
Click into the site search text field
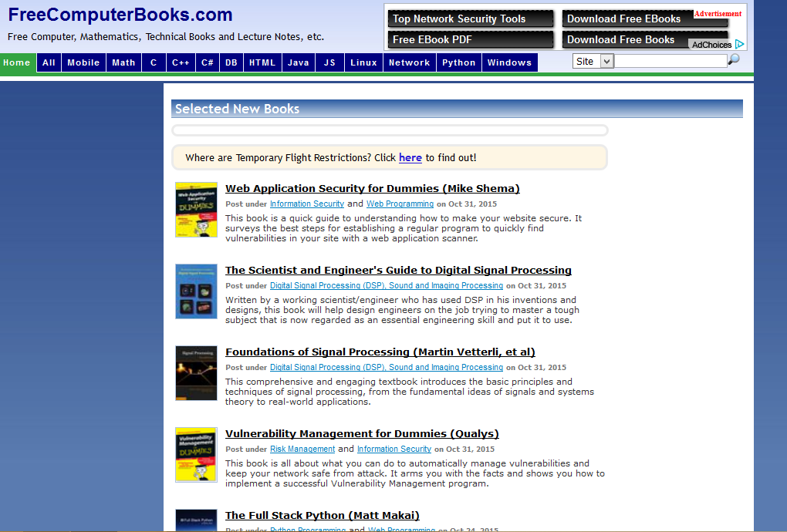670,61
